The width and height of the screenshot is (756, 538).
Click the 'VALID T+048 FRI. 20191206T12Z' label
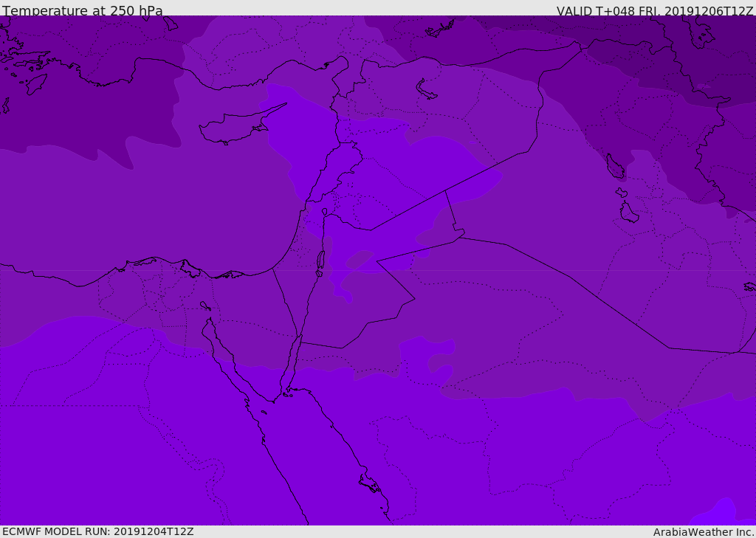[655, 11]
